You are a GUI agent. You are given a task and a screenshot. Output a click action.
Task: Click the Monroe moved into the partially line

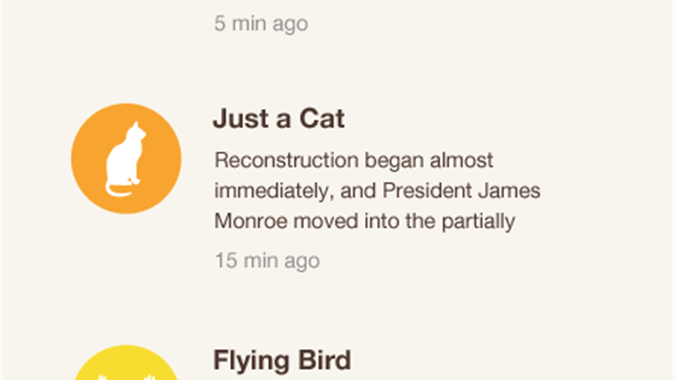click(365, 221)
